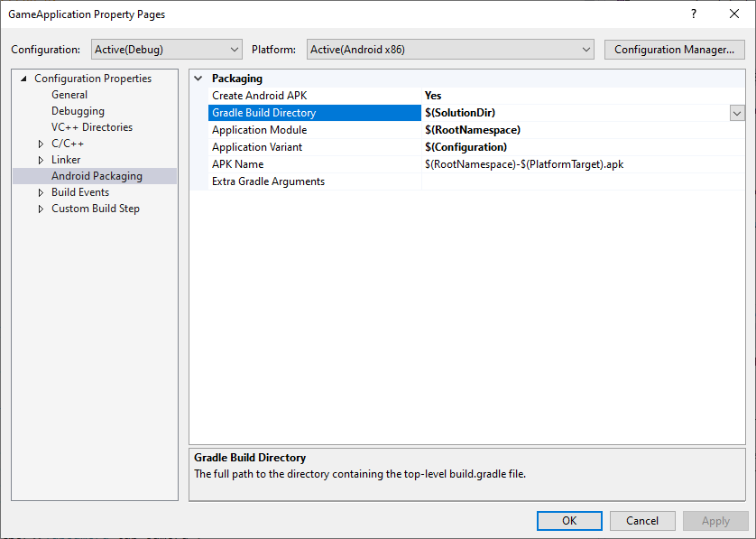Collapse the Configuration Properties tree node
The height and width of the screenshot is (539, 756).
[x=23, y=79]
